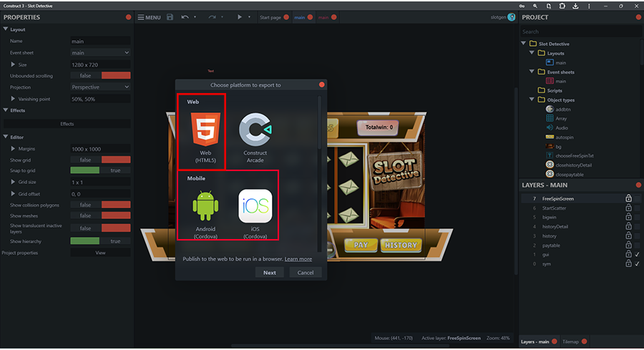The image size is (644, 350).
Task: Toggle Show grid property
Action: point(100,160)
